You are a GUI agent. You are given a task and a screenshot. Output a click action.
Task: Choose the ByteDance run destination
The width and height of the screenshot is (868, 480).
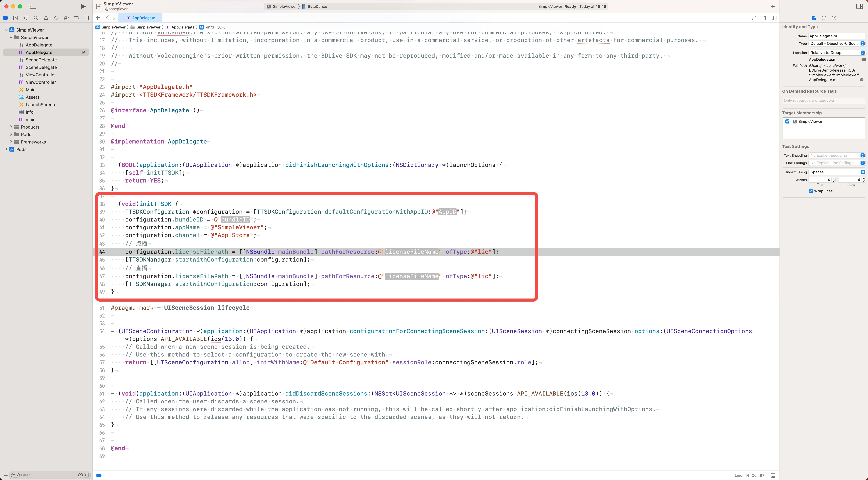(x=315, y=6)
